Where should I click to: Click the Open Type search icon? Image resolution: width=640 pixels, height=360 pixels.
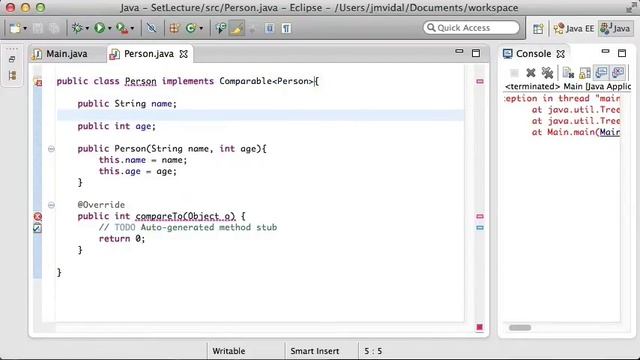click(x=221, y=28)
